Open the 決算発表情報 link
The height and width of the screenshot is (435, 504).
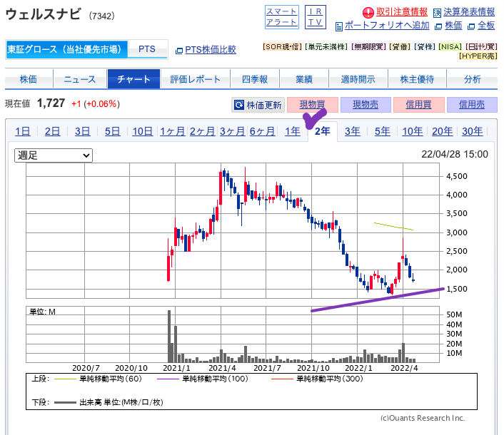point(469,12)
